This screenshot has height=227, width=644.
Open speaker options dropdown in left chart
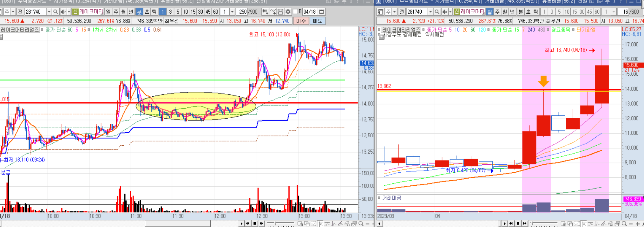coord(69,12)
